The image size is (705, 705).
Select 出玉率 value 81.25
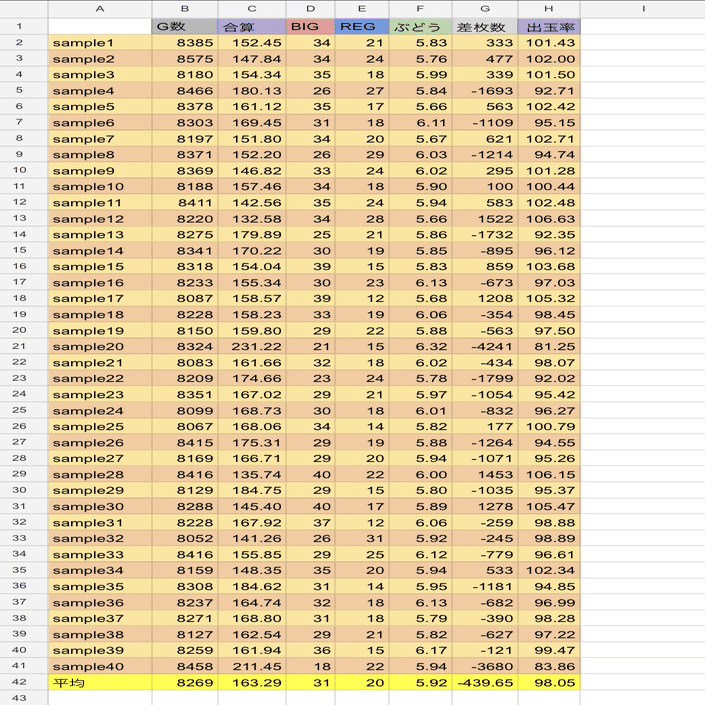coord(549,347)
